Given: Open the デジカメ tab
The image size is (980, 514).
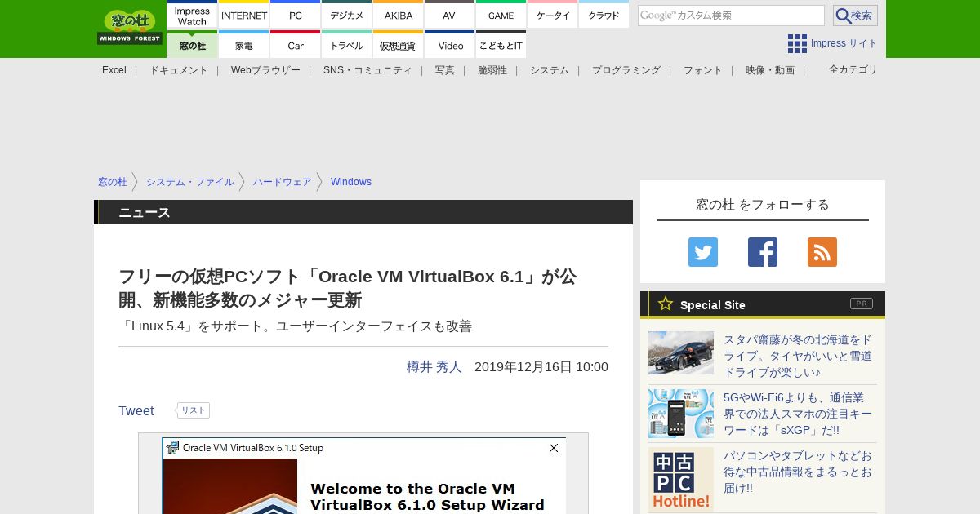Looking at the screenshot, I should pos(347,15).
